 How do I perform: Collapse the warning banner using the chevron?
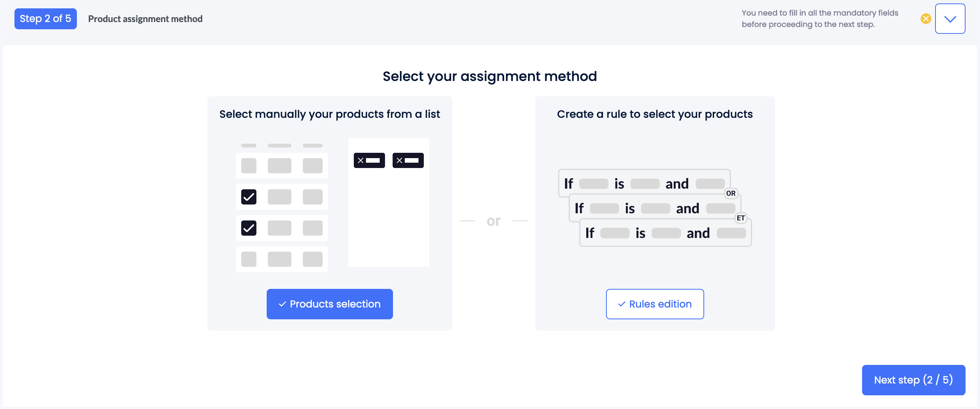pyautogui.click(x=950, y=18)
